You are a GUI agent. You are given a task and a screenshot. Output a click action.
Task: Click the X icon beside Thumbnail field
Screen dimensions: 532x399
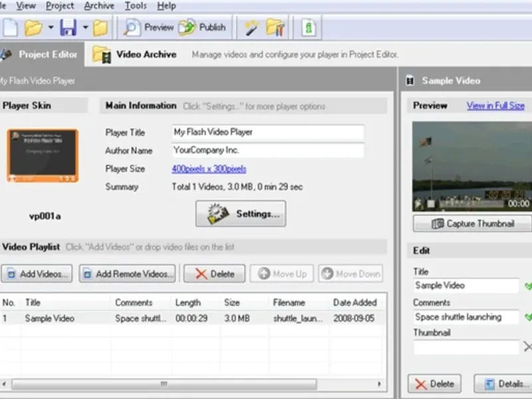click(x=527, y=346)
